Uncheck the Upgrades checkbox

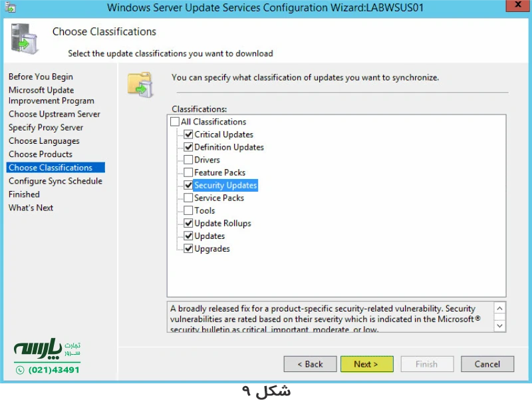pos(188,248)
